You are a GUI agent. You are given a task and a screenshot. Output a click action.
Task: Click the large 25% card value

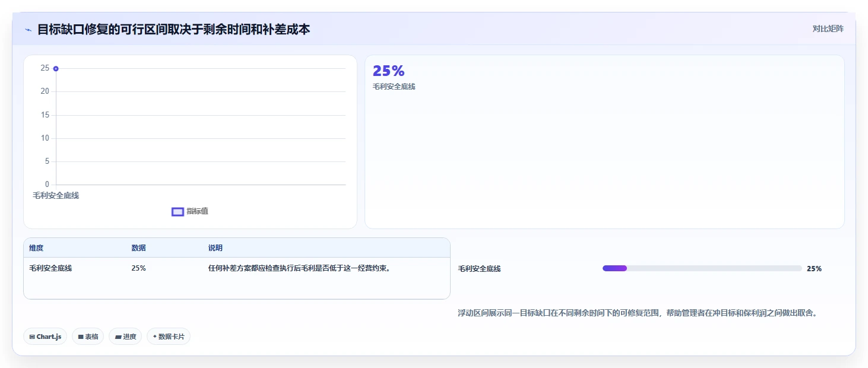pos(388,71)
